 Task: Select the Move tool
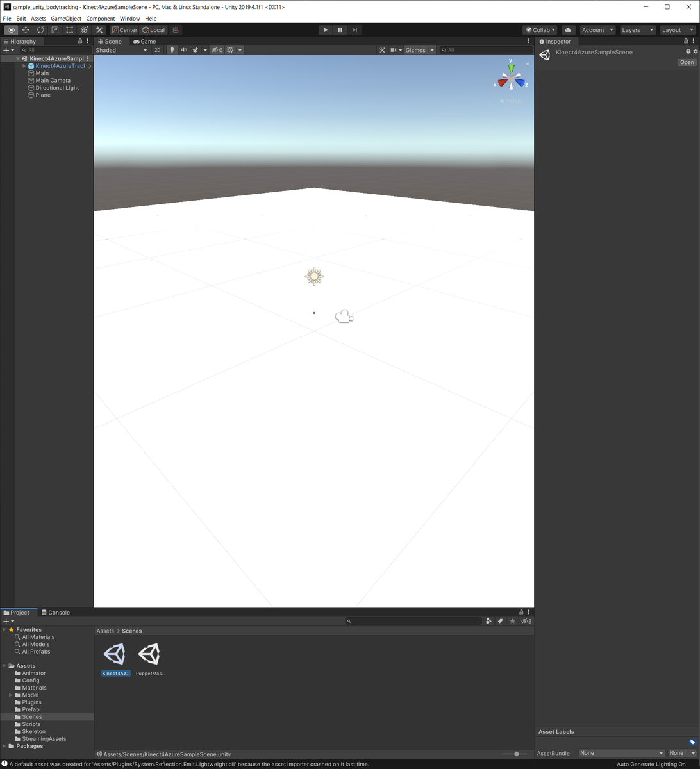26,29
